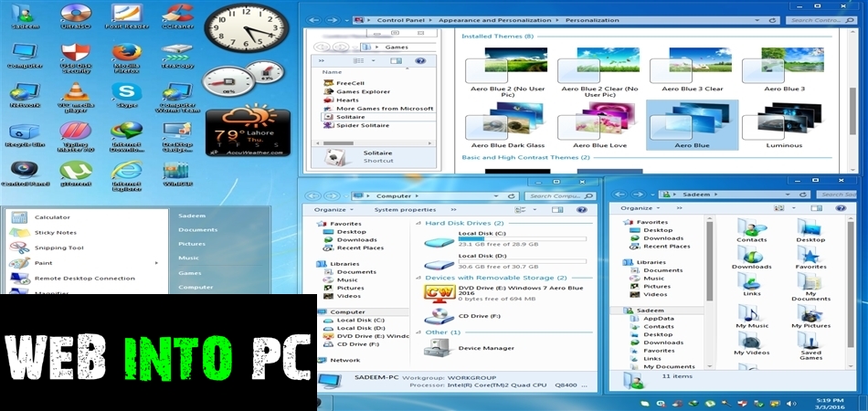
Task: Open CCleaner desktop shortcut
Action: pyautogui.click(x=177, y=15)
